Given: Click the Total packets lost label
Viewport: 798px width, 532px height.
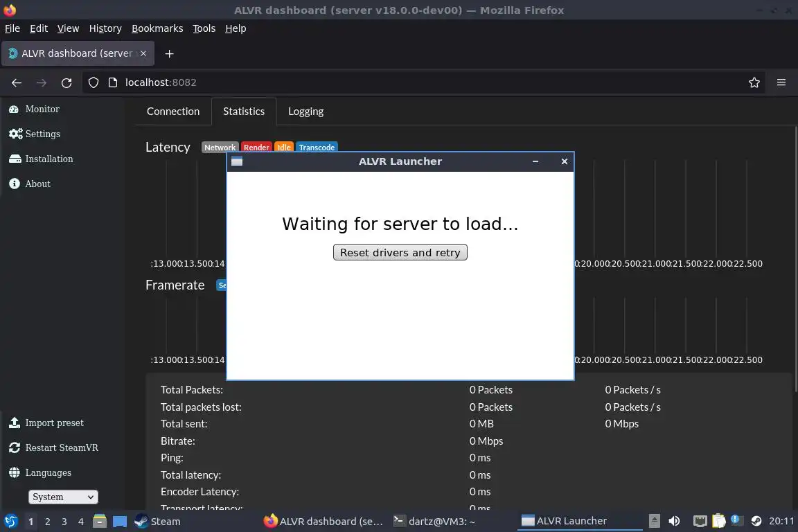Looking at the screenshot, I should pyautogui.click(x=201, y=407).
